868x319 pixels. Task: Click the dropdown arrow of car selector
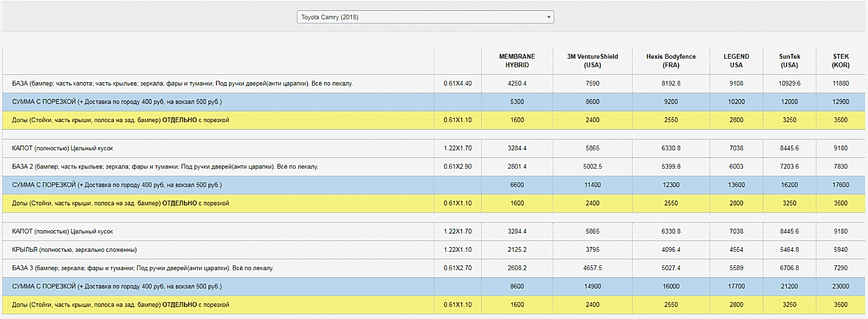click(x=548, y=17)
